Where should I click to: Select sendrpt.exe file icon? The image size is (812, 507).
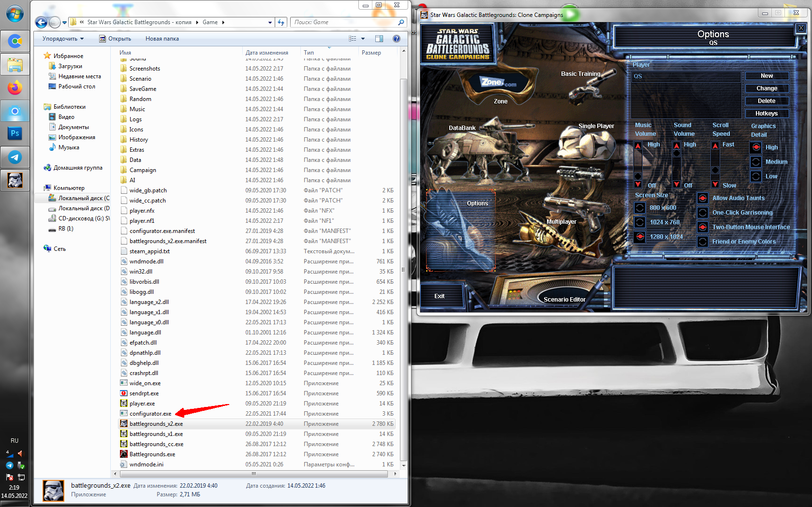pyautogui.click(x=124, y=393)
